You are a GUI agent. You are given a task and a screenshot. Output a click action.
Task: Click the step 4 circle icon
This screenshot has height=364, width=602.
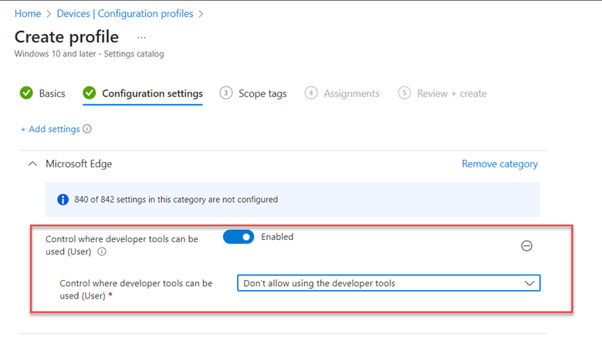tap(311, 93)
